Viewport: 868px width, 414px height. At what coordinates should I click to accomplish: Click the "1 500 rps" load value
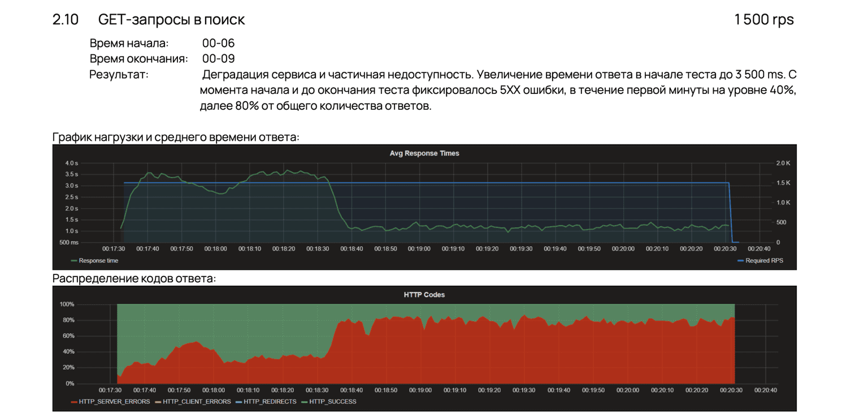763,20
